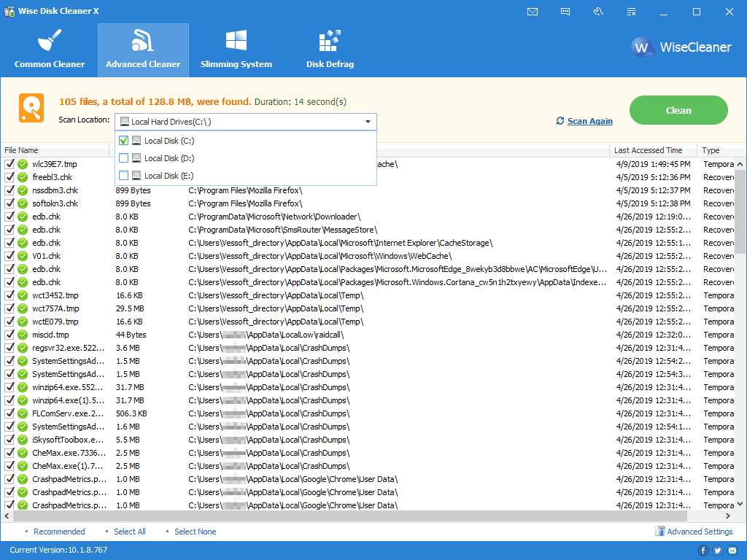Click the green status icon for V01.chk

tap(23, 256)
